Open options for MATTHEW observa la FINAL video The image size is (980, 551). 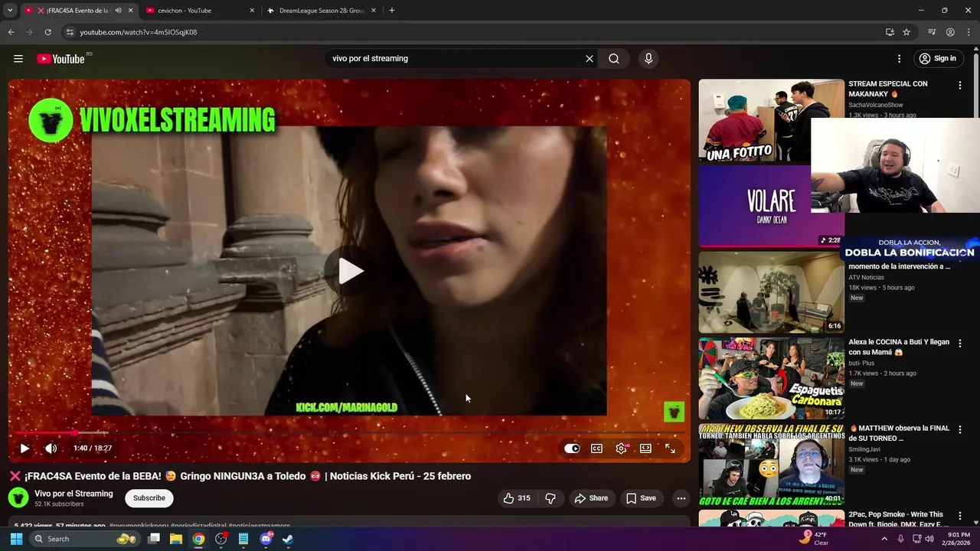[x=960, y=429]
